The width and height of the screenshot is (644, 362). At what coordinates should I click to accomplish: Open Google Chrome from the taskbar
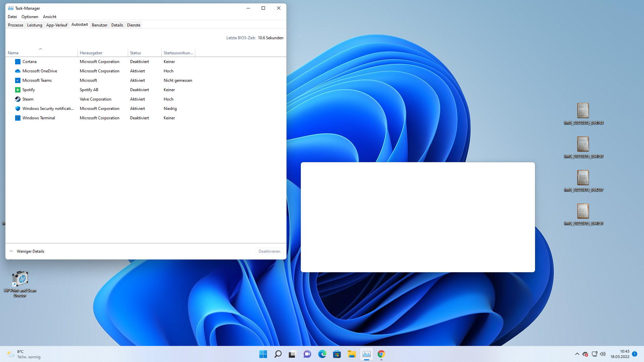point(381,354)
